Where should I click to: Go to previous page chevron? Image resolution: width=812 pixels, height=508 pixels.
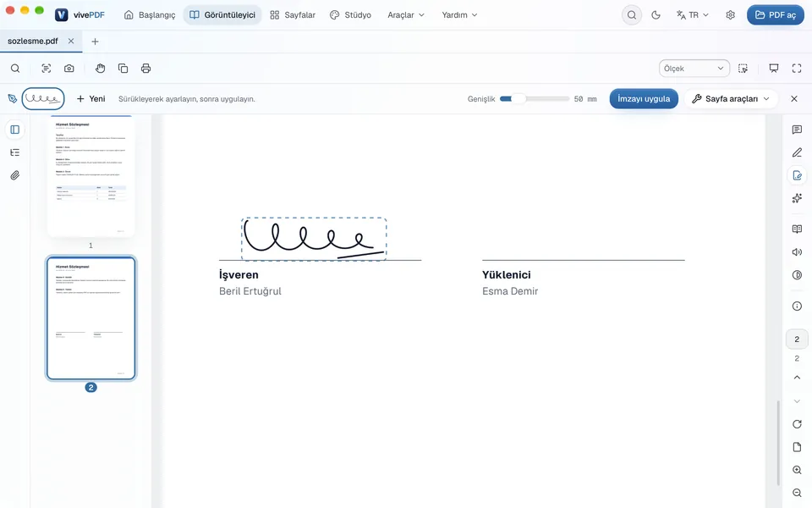pyautogui.click(x=797, y=378)
